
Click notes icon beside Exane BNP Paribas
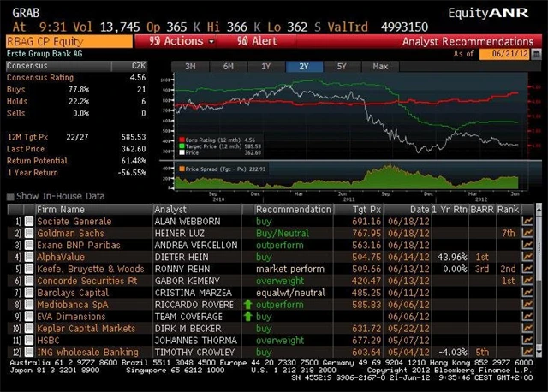(x=28, y=245)
